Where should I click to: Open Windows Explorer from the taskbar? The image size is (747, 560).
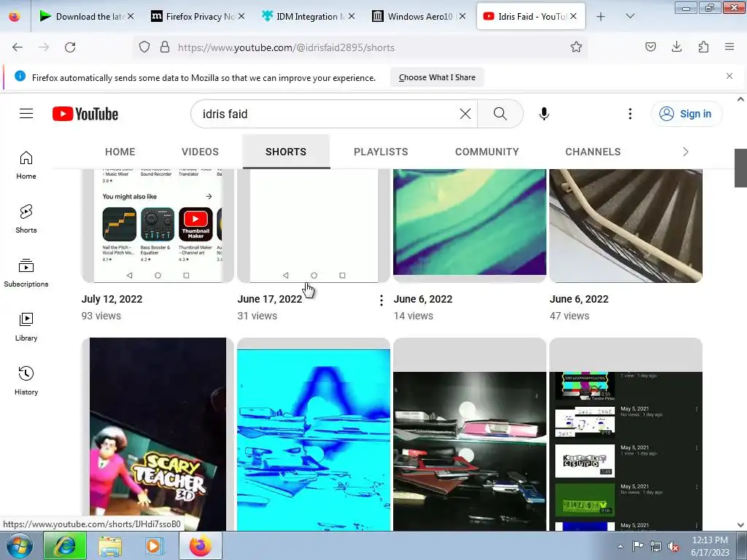tap(110, 546)
